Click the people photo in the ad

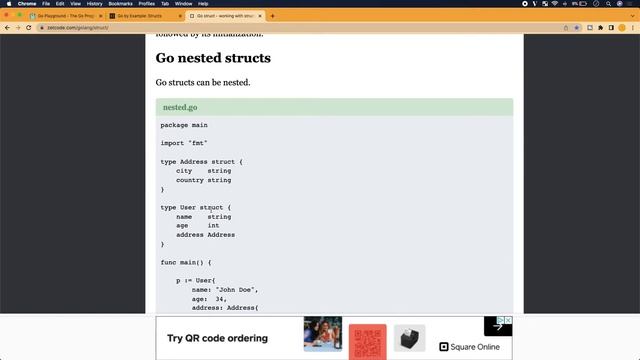pyautogui.click(x=323, y=334)
